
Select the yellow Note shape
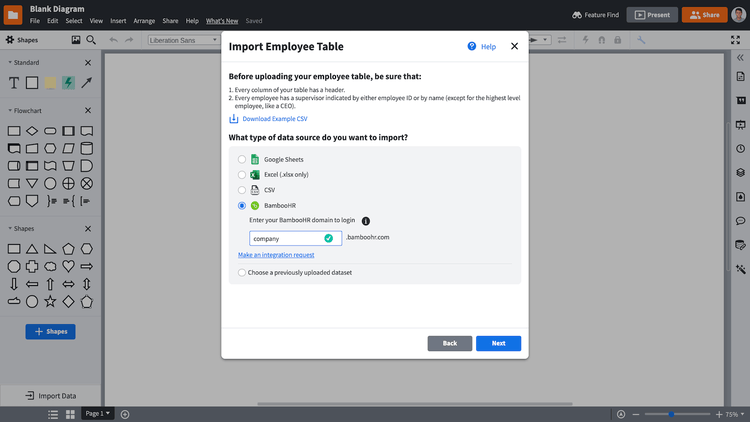pos(50,83)
